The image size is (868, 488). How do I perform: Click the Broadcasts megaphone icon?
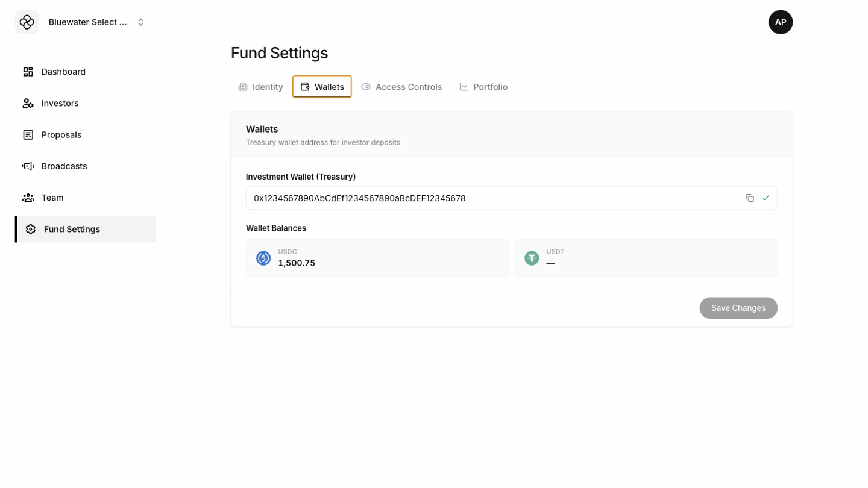click(28, 166)
